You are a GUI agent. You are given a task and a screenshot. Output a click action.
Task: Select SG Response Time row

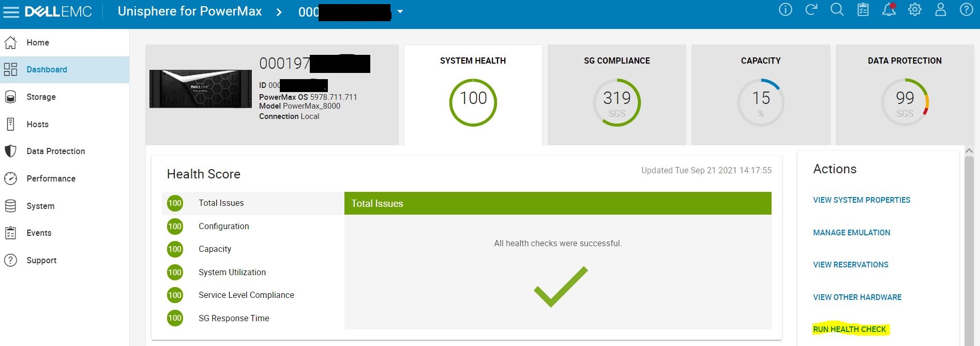coord(253,318)
